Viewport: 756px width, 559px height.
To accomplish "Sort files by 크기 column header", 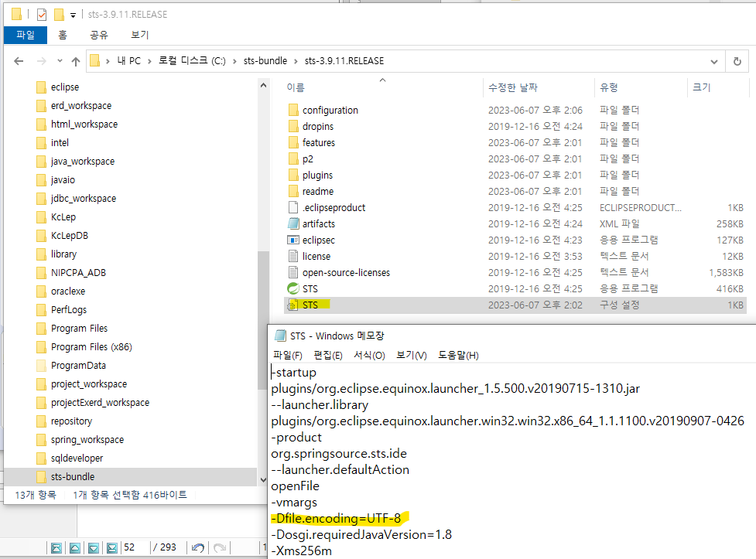I will pyautogui.click(x=702, y=87).
